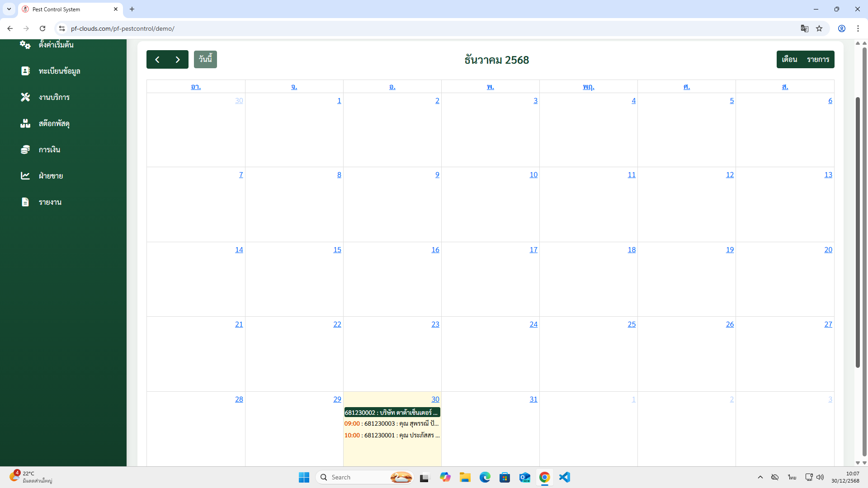Screen dimensions: 868x488
Task: Open Visual Studio Code from taskbar
Action: (x=564, y=477)
